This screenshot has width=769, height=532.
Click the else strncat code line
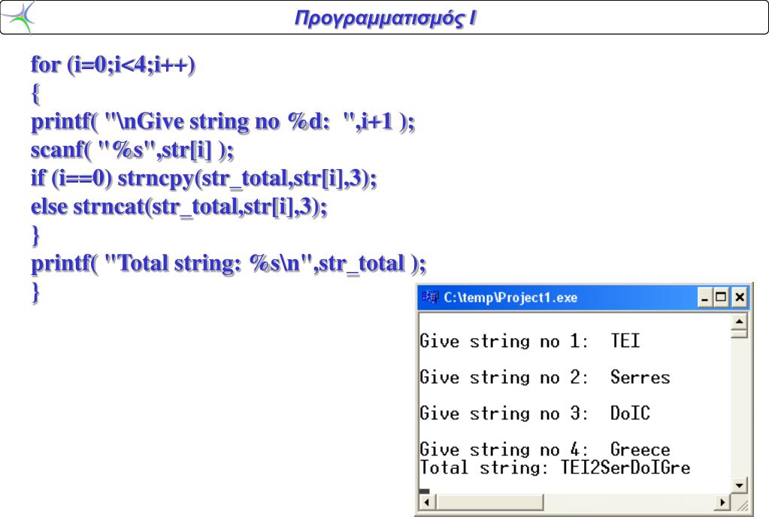coord(179,207)
